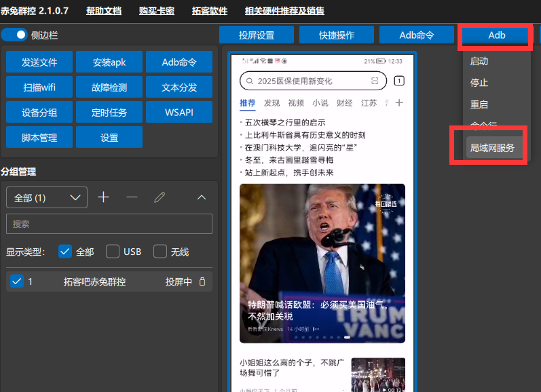This screenshot has width=541, height=392.
Task: Click the 快捷操作 button
Action: [x=337, y=35]
